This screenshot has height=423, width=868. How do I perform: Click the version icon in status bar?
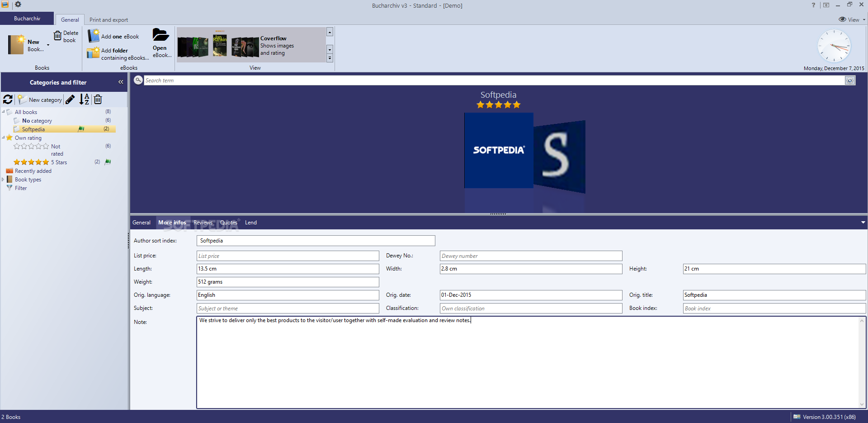(797, 417)
